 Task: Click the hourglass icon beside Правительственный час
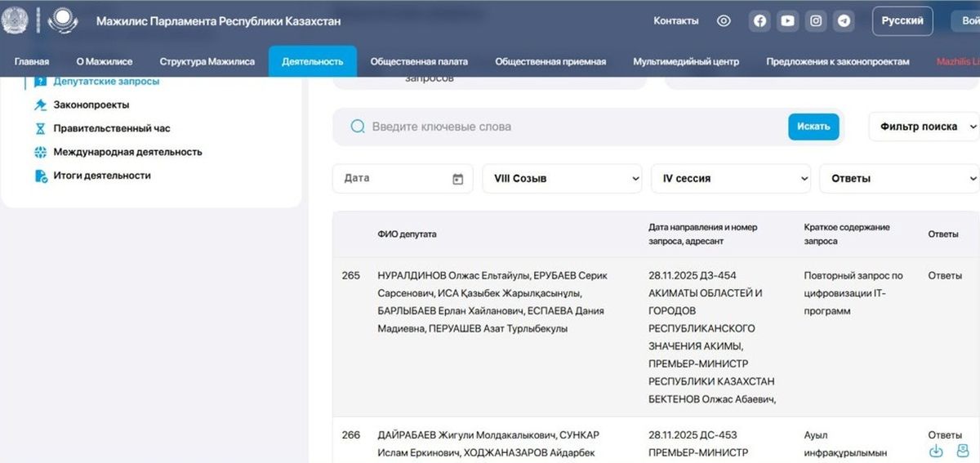tap(41, 129)
